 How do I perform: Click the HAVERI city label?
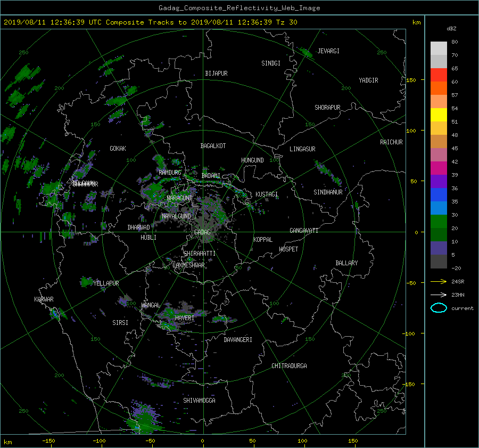pos(185,318)
